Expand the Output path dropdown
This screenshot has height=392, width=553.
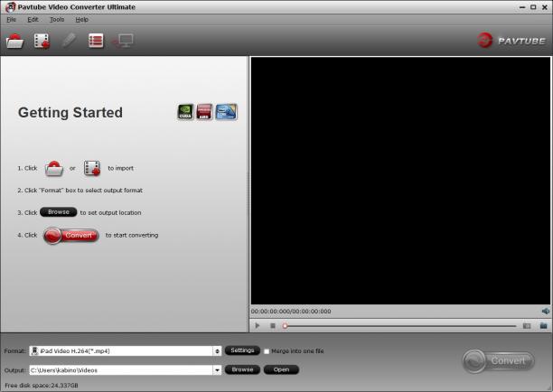point(217,370)
